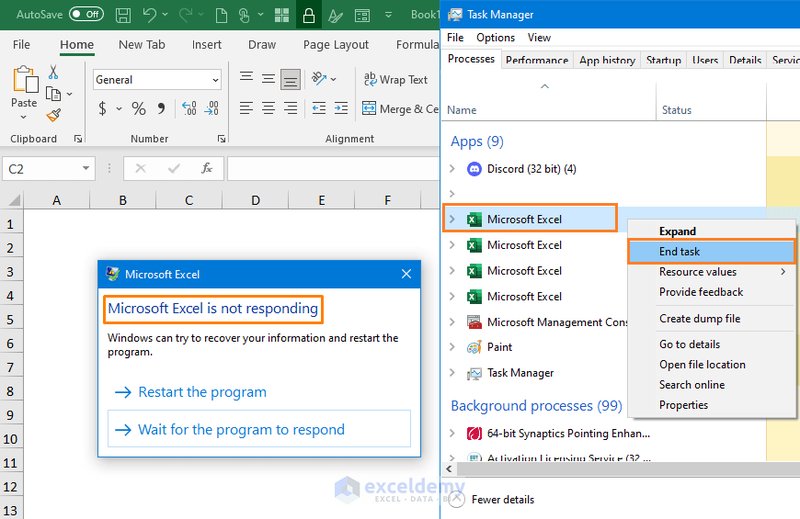Screen dimensions: 800x519
Task: Switch to the Draw ribbon tab
Action: pyautogui.click(x=262, y=45)
